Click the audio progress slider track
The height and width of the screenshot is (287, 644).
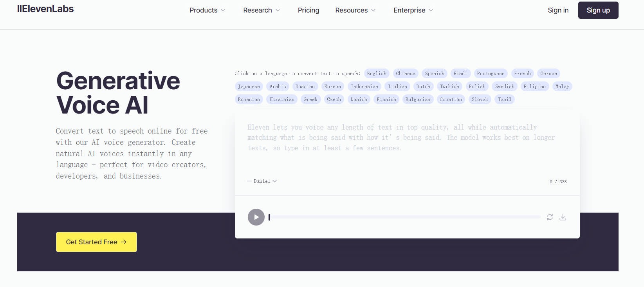pos(404,217)
